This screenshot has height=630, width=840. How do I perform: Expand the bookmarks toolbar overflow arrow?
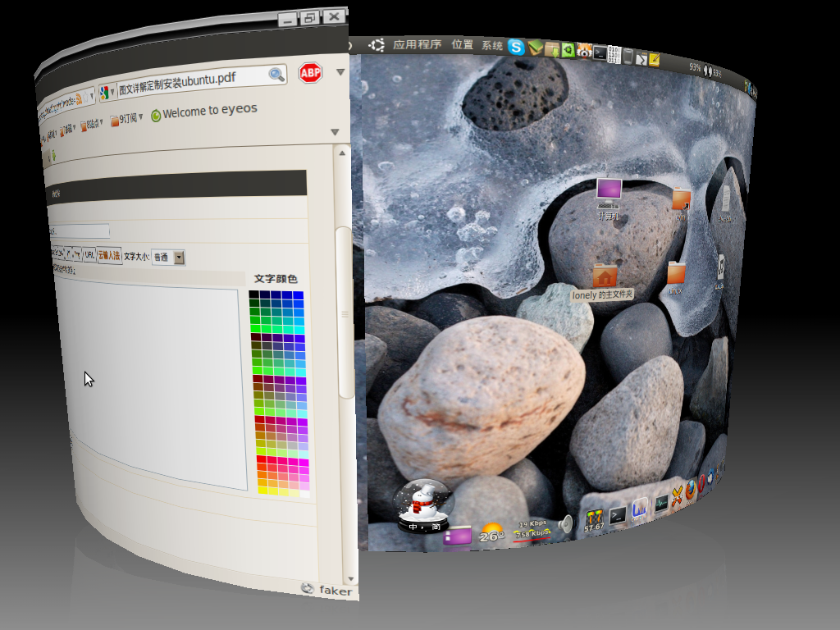[x=335, y=132]
